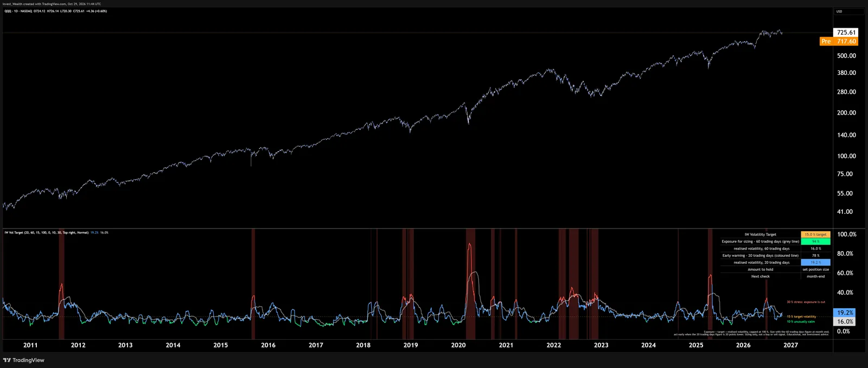The height and width of the screenshot is (368, 868).
Task: Click the blue '19.2 %' table cell
Action: (815, 263)
